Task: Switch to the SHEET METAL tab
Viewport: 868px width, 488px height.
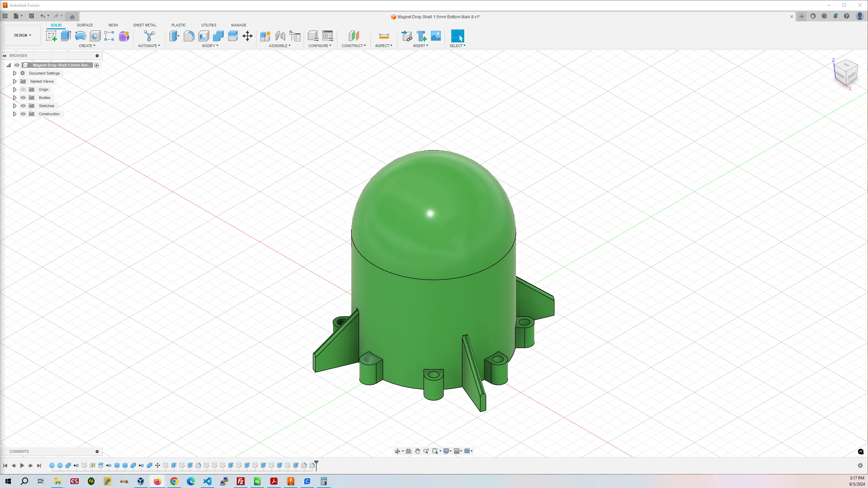Action: pyautogui.click(x=145, y=25)
